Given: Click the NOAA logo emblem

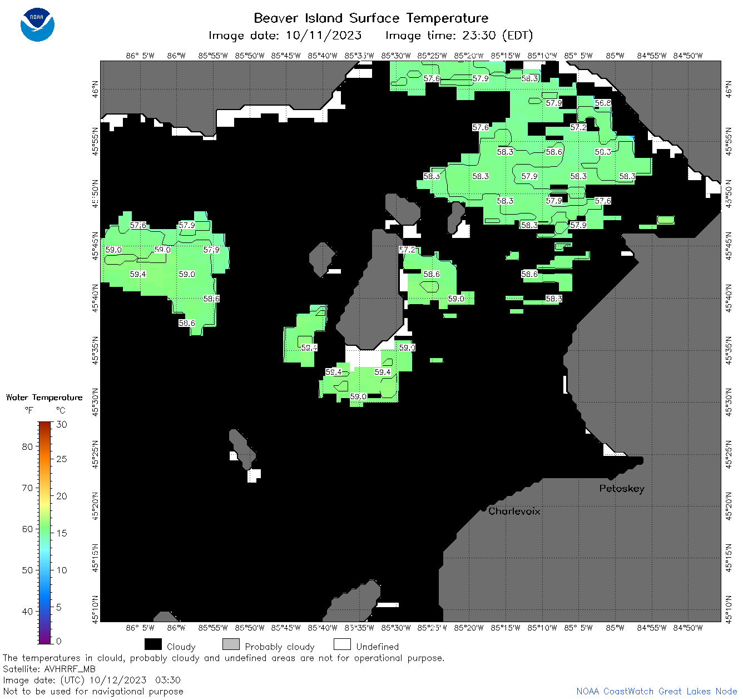Looking at the screenshot, I should [x=37, y=24].
